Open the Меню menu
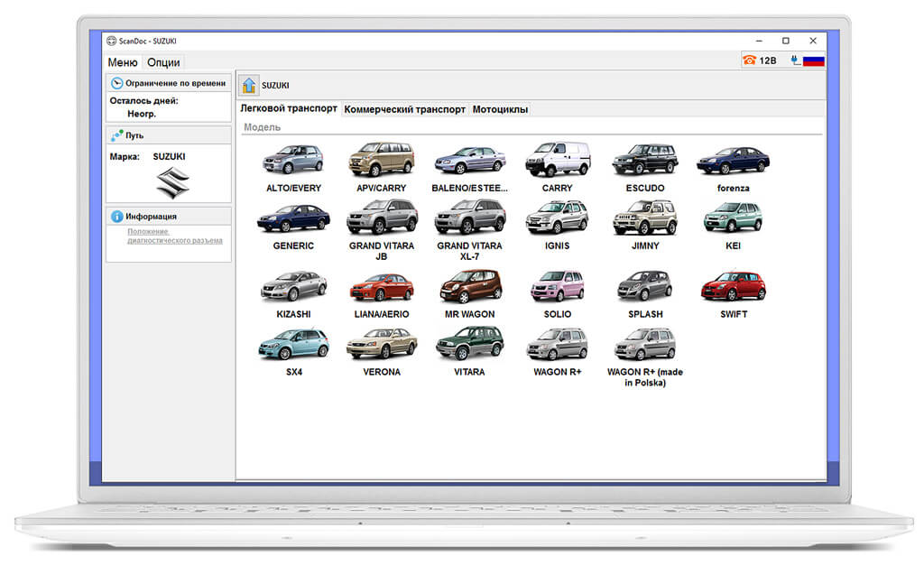Viewport: 924px width, 565px height. click(123, 62)
